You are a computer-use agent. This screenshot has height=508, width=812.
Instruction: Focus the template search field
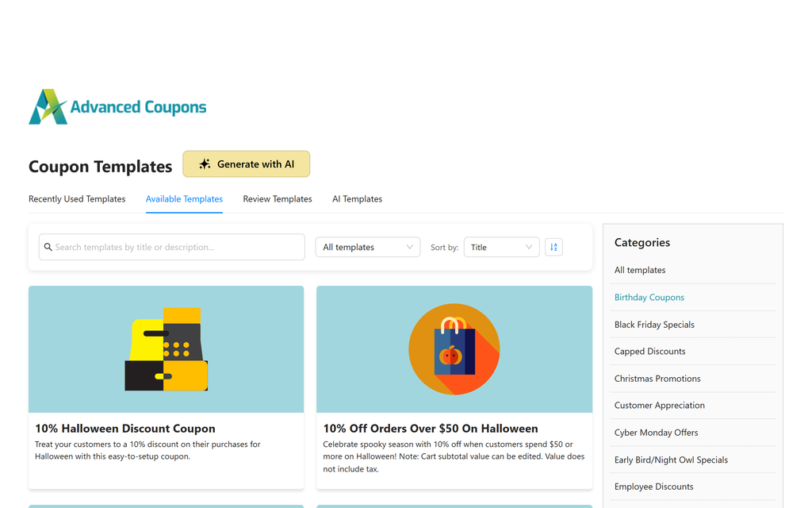(x=172, y=248)
